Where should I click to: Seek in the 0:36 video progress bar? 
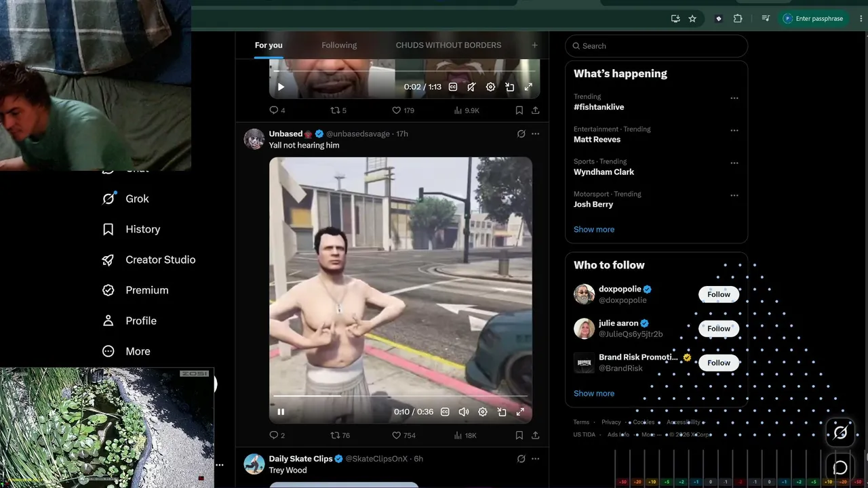[x=400, y=396]
